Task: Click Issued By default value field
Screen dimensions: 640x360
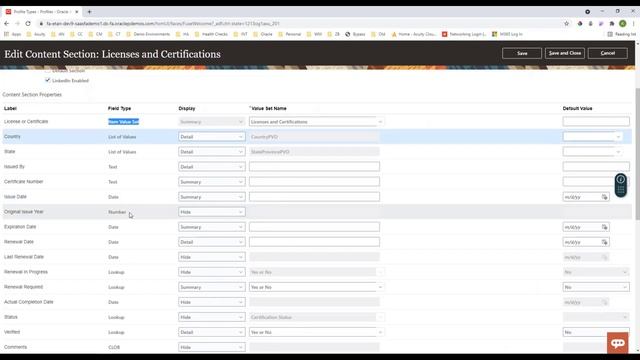Action: (x=596, y=167)
